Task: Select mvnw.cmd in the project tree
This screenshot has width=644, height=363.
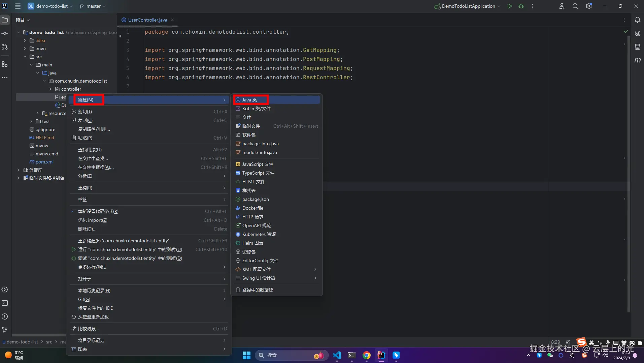Action: pos(47,154)
